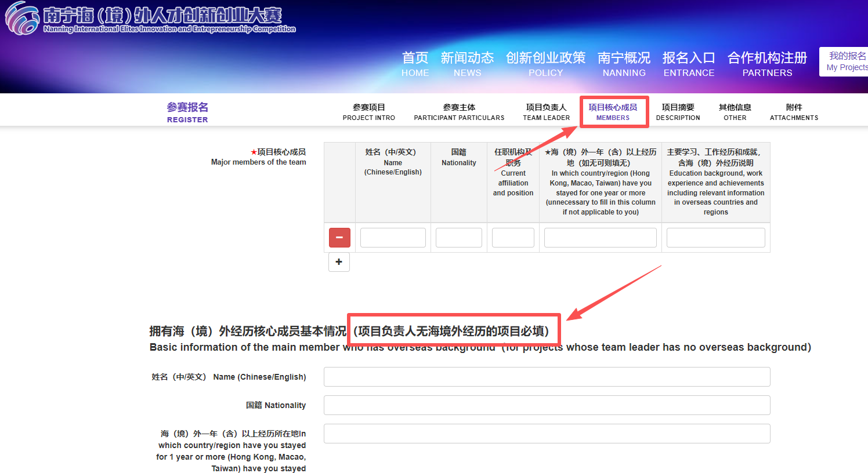The image size is (868, 473).
Task: Focus the member Name table input
Action: 393,238
